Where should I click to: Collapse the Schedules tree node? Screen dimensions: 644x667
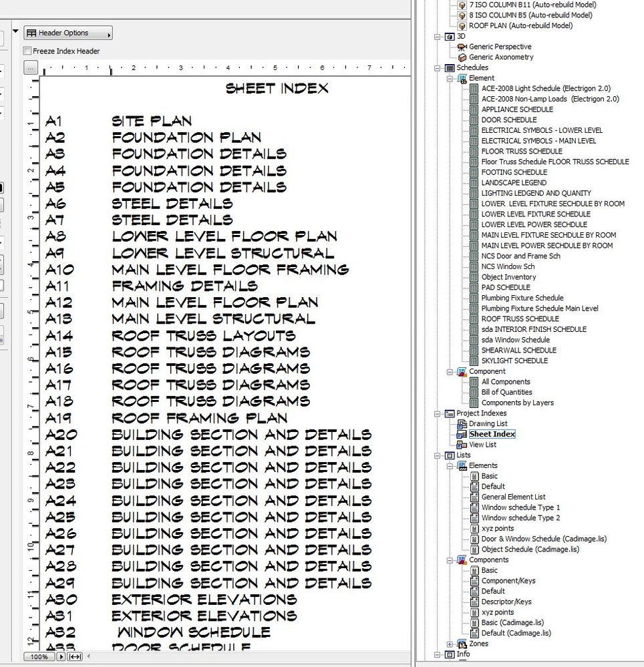(437, 68)
